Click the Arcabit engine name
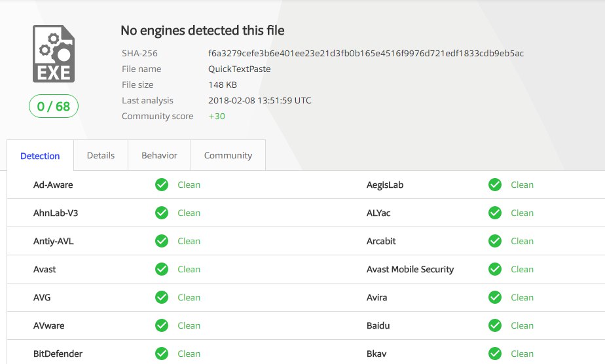 (x=381, y=241)
